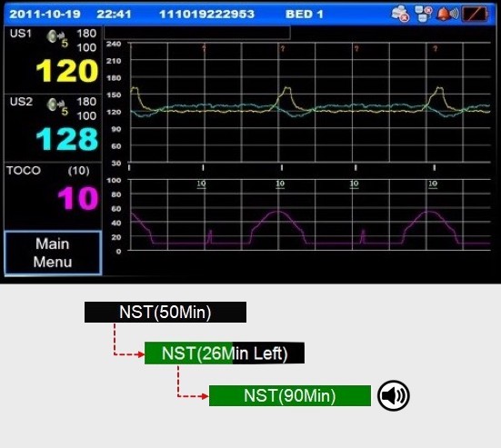
Task: Toggle the alarm bell sound icon
Action: [x=447, y=14]
